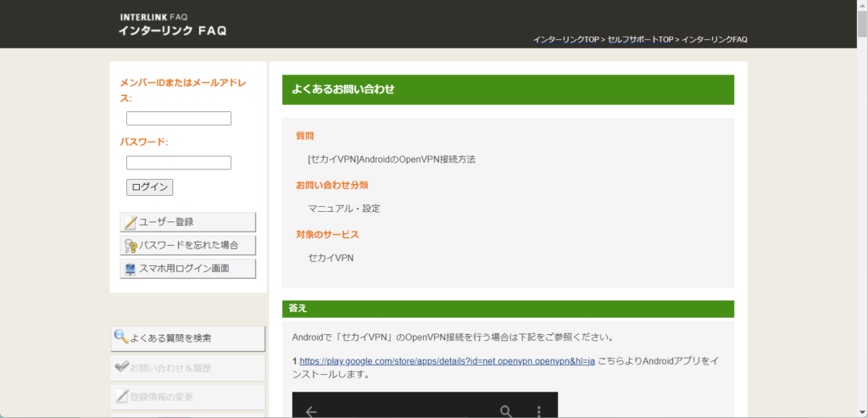Click the magnifier icon beside よくある質問を検索
This screenshot has height=418, width=868.
click(120, 337)
